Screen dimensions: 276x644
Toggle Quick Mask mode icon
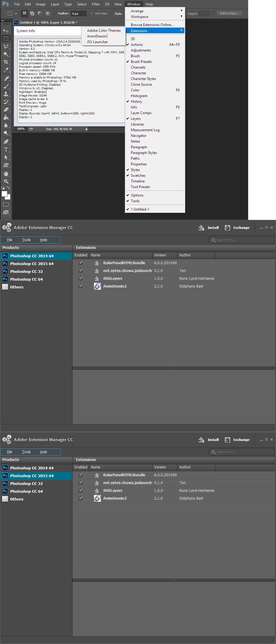pos(6,205)
